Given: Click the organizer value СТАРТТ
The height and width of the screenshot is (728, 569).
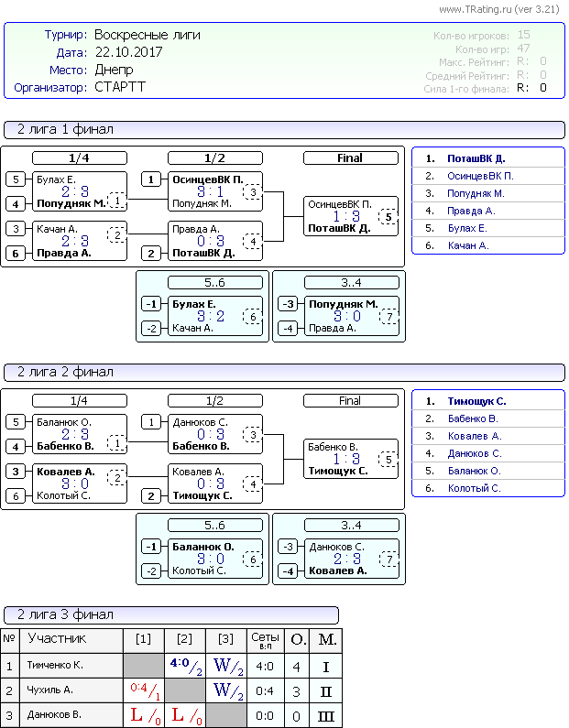Looking at the screenshot, I should click(x=120, y=88).
